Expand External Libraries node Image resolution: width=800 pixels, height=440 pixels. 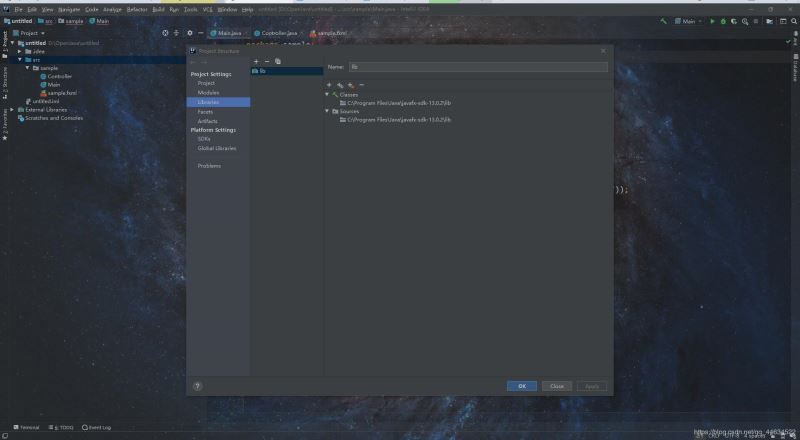click(x=12, y=110)
